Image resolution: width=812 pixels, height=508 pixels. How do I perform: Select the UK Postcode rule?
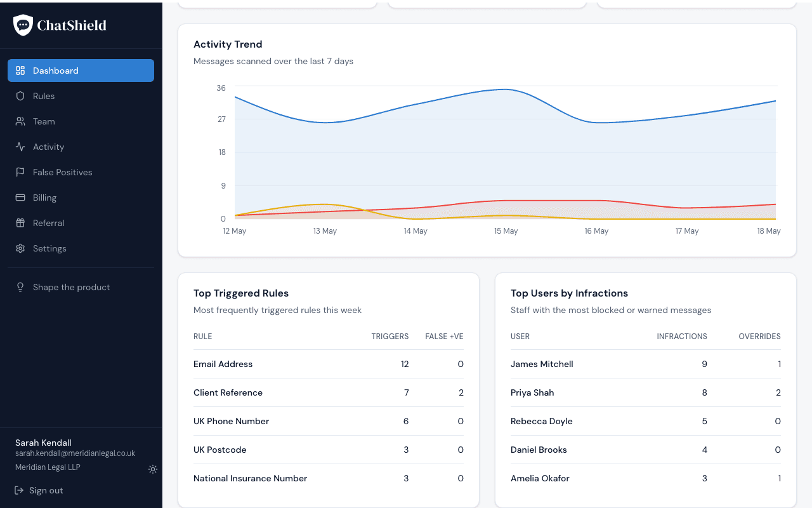(x=329, y=450)
